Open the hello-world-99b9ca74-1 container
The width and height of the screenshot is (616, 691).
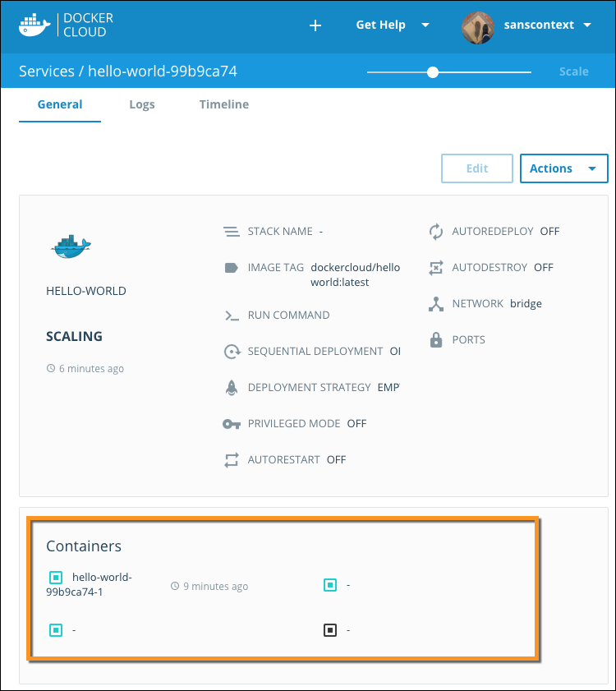tap(101, 584)
